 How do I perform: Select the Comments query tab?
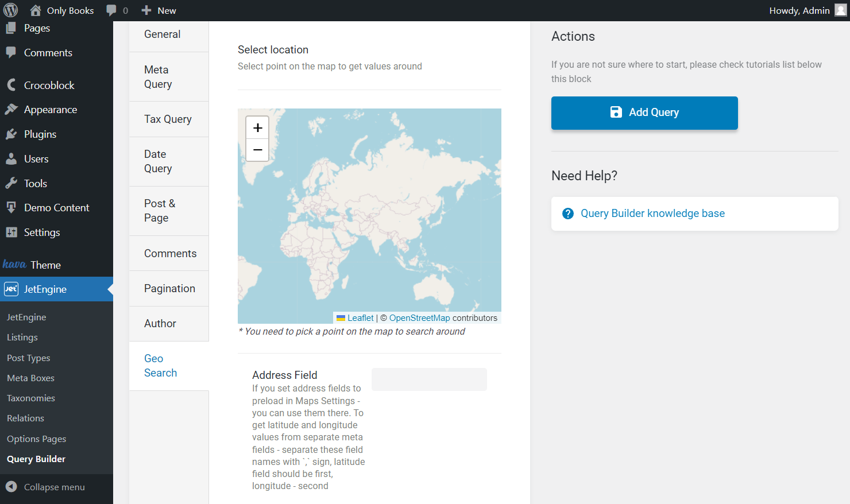[x=169, y=253]
